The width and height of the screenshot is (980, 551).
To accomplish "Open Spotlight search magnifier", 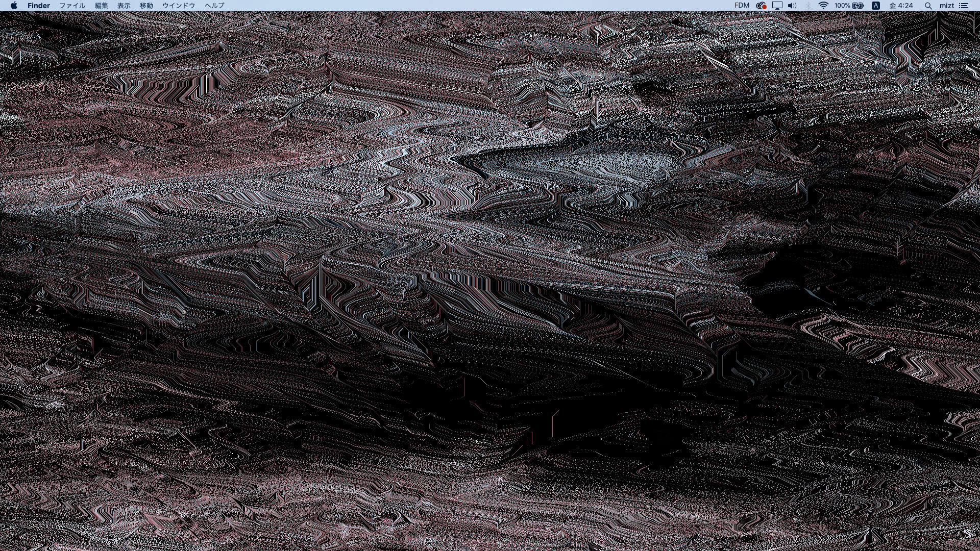I will tap(928, 6).
